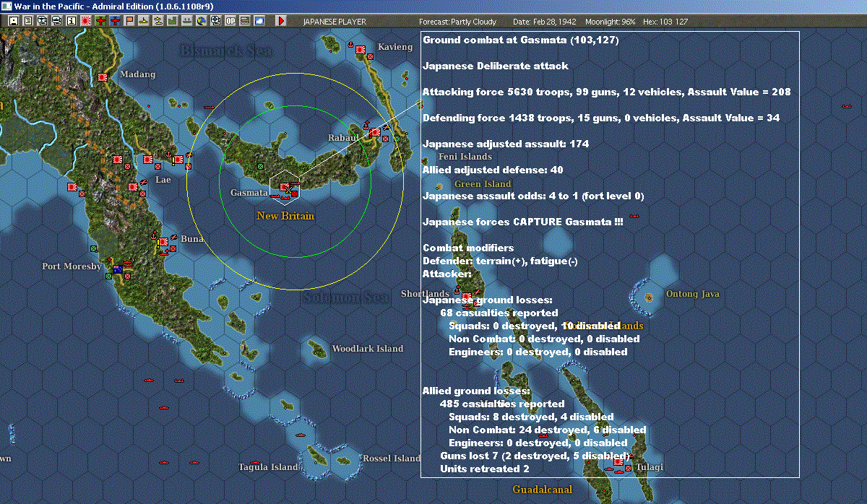The height and width of the screenshot is (504, 867).
Task: Click the Rabaul map label
Action: point(343,137)
